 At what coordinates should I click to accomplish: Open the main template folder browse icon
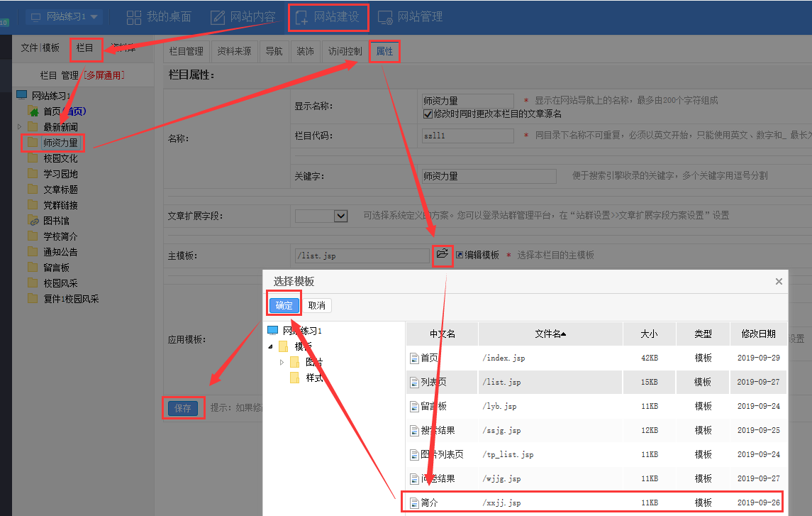pyautogui.click(x=443, y=254)
